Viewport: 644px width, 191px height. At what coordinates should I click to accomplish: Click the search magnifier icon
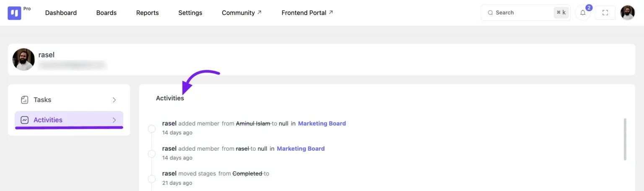(x=490, y=13)
